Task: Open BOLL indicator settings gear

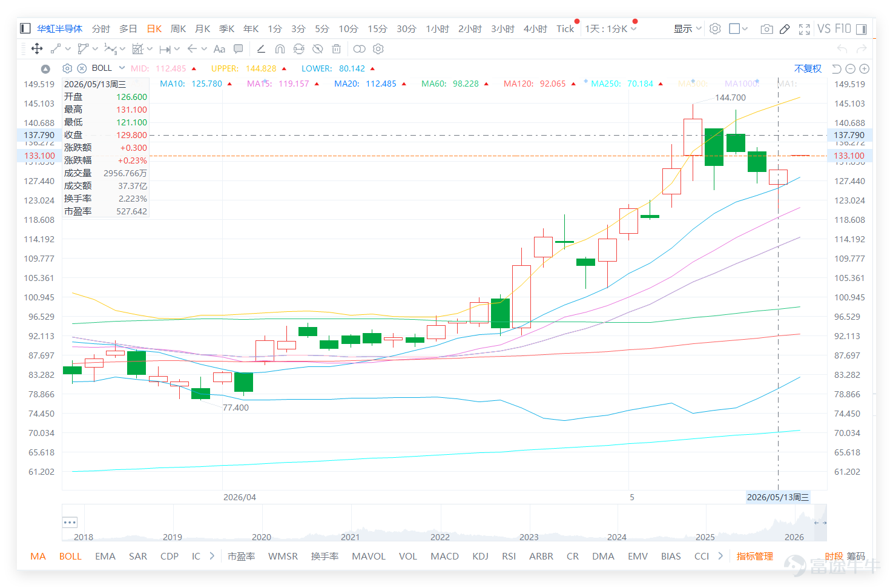Action: tap(67, 68)
